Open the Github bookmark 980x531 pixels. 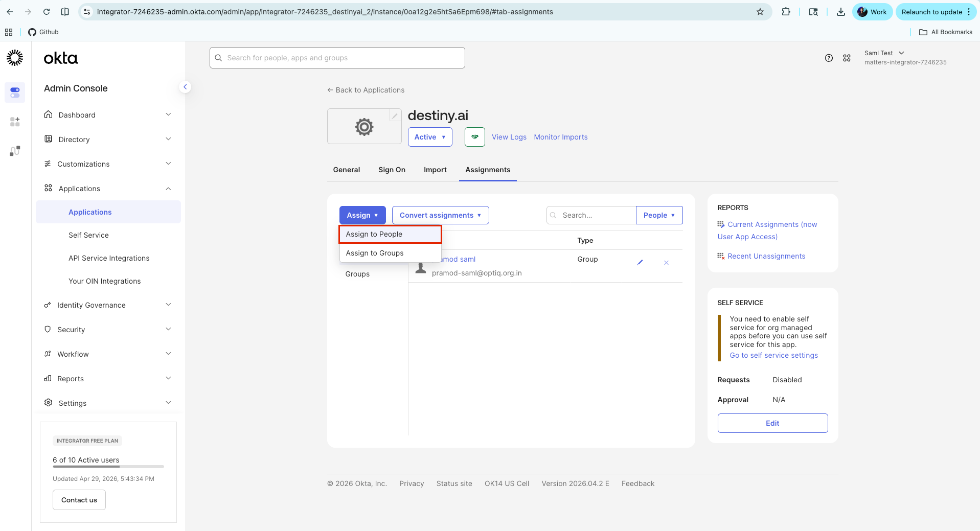click(x=43, y=32)
